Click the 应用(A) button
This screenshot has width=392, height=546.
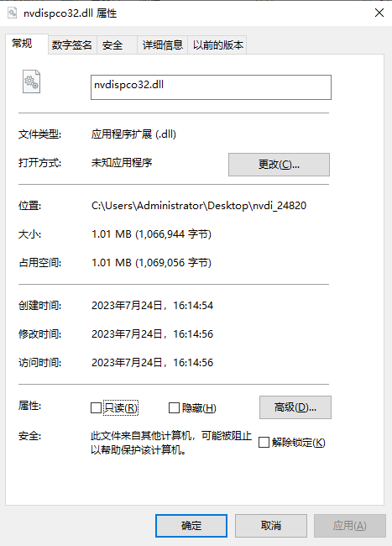coord(350,526)
